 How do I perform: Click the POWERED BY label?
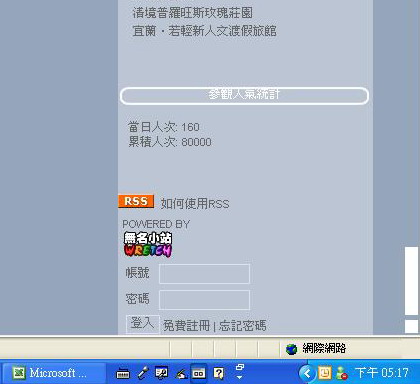tap(156, 224)
